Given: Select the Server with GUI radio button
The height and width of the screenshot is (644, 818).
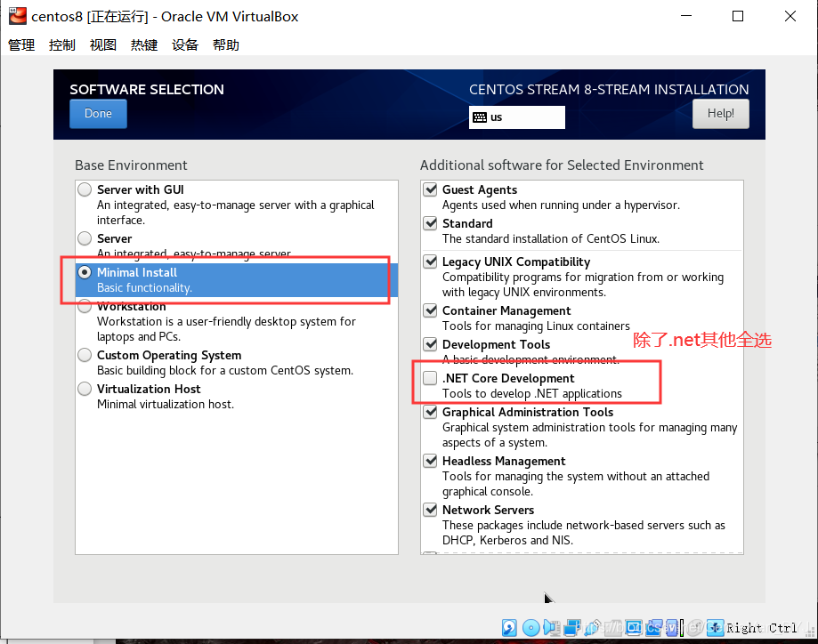Looking at the screenshot, I should point(85,189).
